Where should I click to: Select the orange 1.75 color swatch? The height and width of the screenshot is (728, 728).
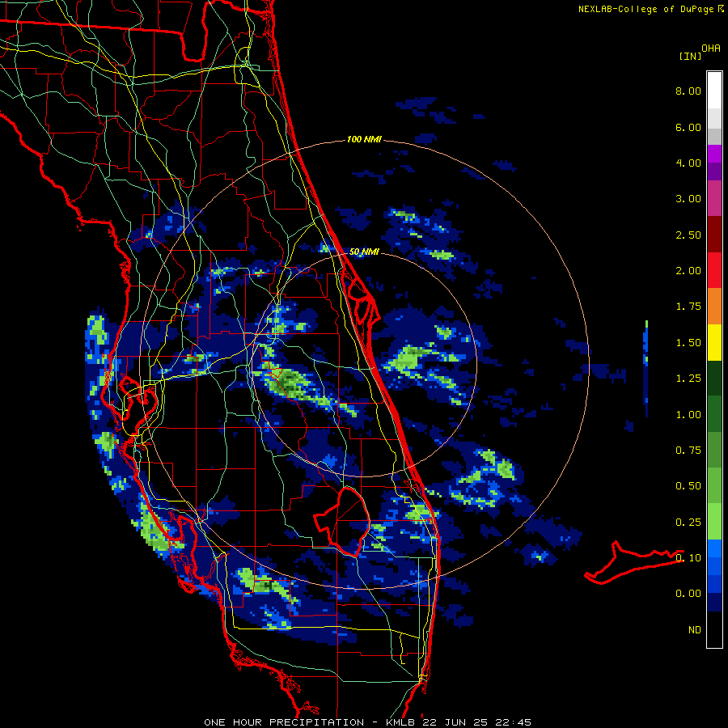pyautogui.click(x=714, y=307)
